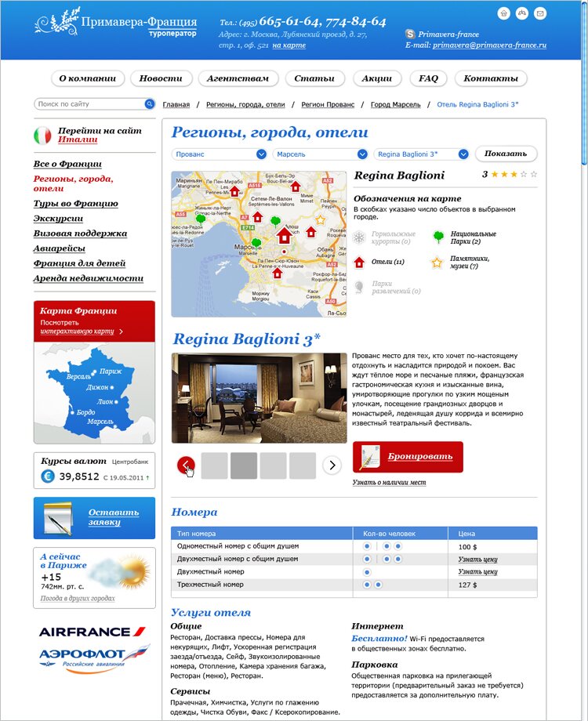The height and width of the screenshot is (721, 588).
Task: Select the first photo thumbnail placeholder
Action: point(214,466)
